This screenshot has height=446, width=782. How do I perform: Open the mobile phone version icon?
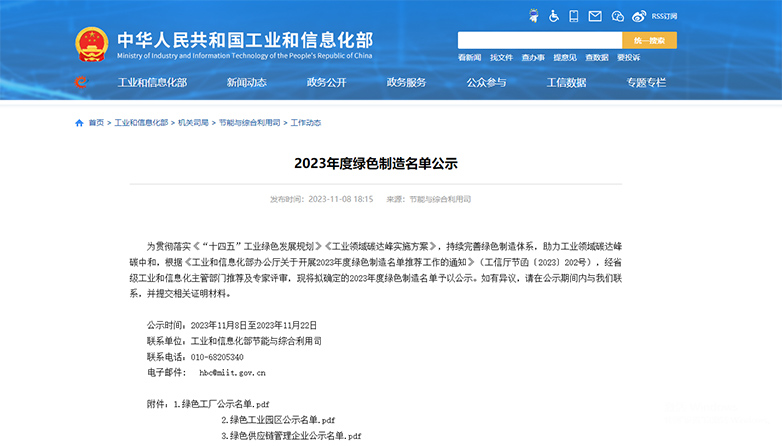(x=574, y=16)
